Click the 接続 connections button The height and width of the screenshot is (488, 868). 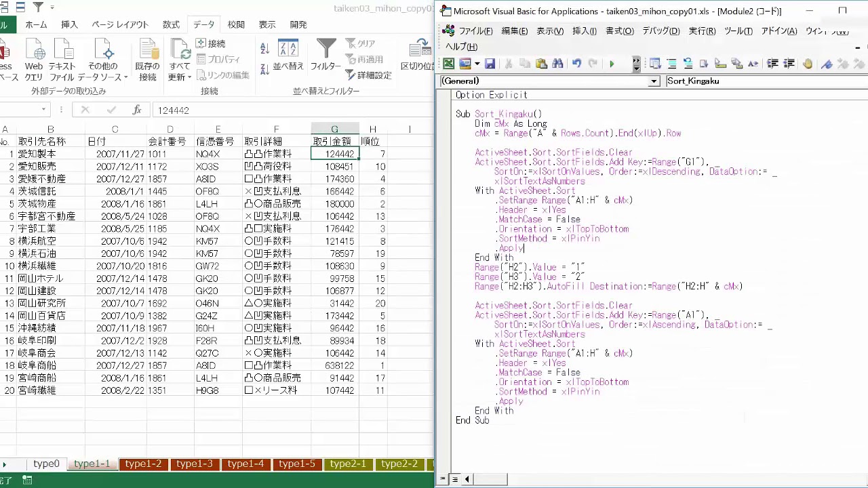point(211,43)
